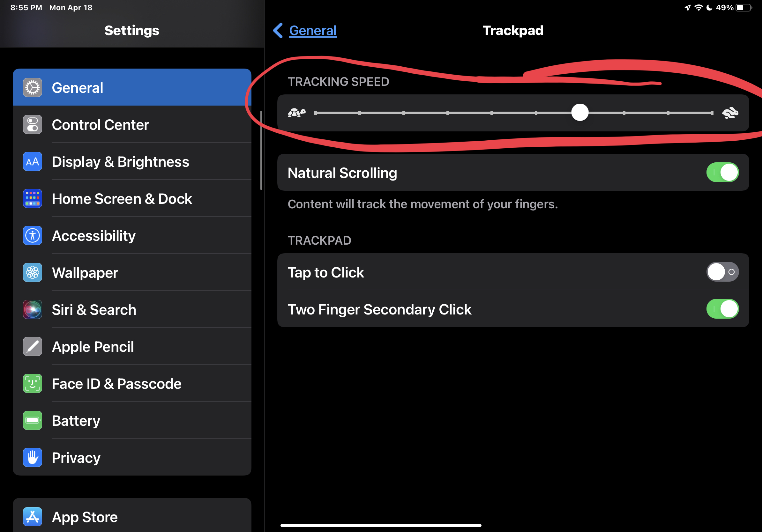Open the Battery settings row
Viewport: 762px width, 532px height.
132,421
